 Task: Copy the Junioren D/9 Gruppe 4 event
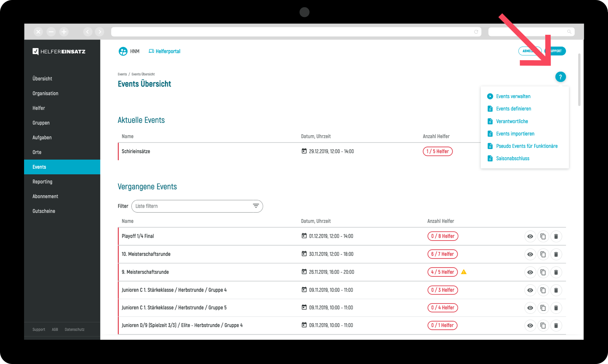point(543,326)
